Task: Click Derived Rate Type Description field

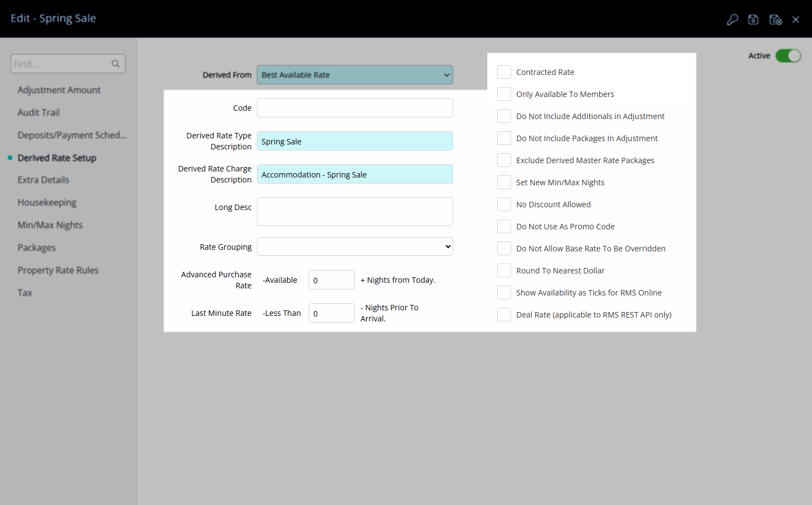Action: (x=355, y=141)
